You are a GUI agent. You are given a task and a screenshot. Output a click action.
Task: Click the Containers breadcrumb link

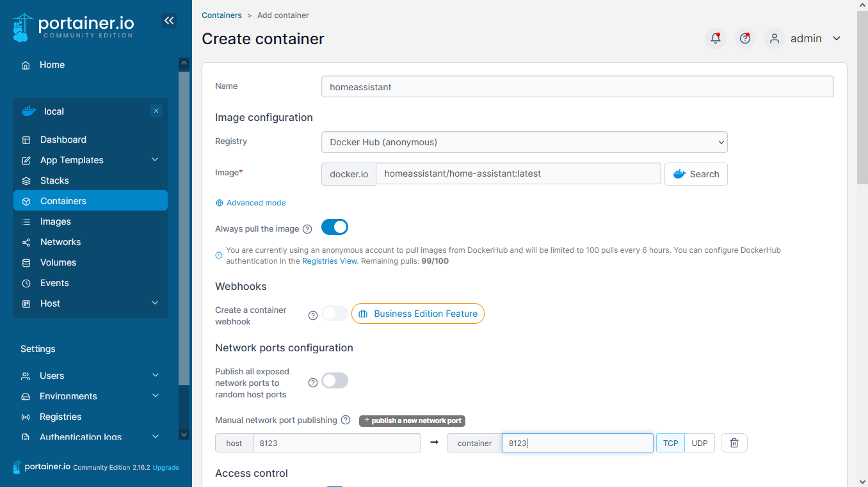click(x=221, y=15)
